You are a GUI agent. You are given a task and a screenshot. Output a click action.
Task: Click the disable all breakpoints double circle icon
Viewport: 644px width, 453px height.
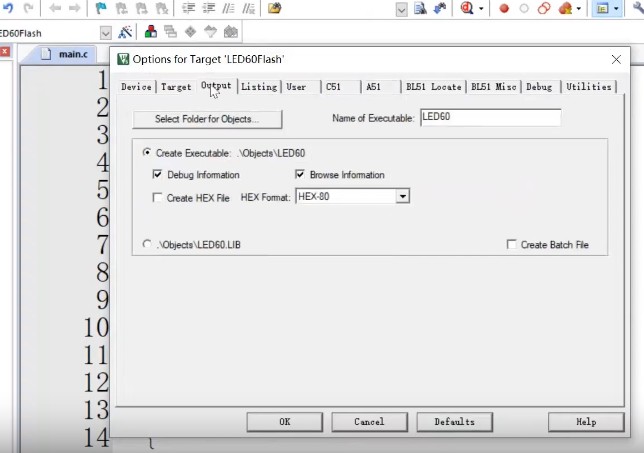(x=544, y=8)
